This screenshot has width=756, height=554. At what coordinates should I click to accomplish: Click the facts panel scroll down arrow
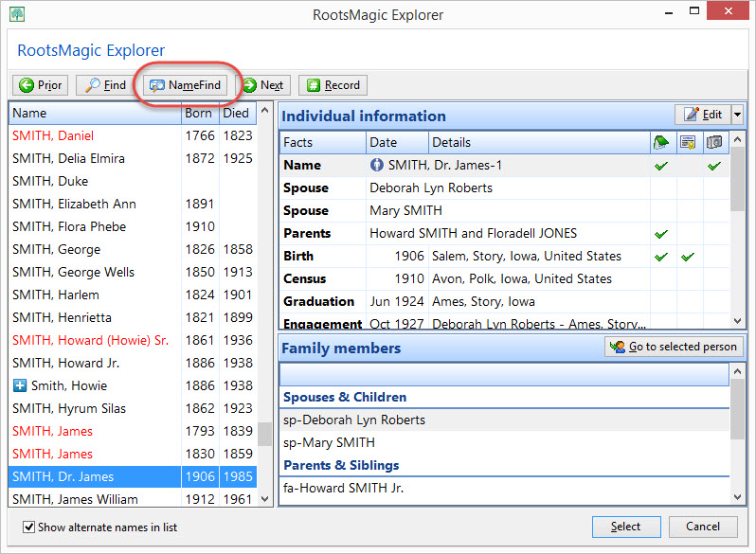coord(737,321)
